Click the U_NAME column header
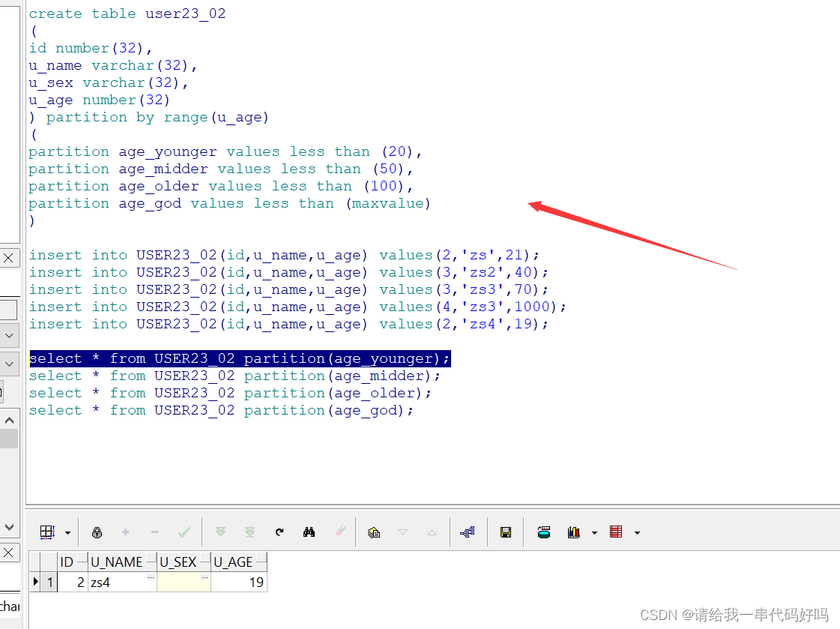This screenshot has height=629, width=840. (x=122, y=562)
